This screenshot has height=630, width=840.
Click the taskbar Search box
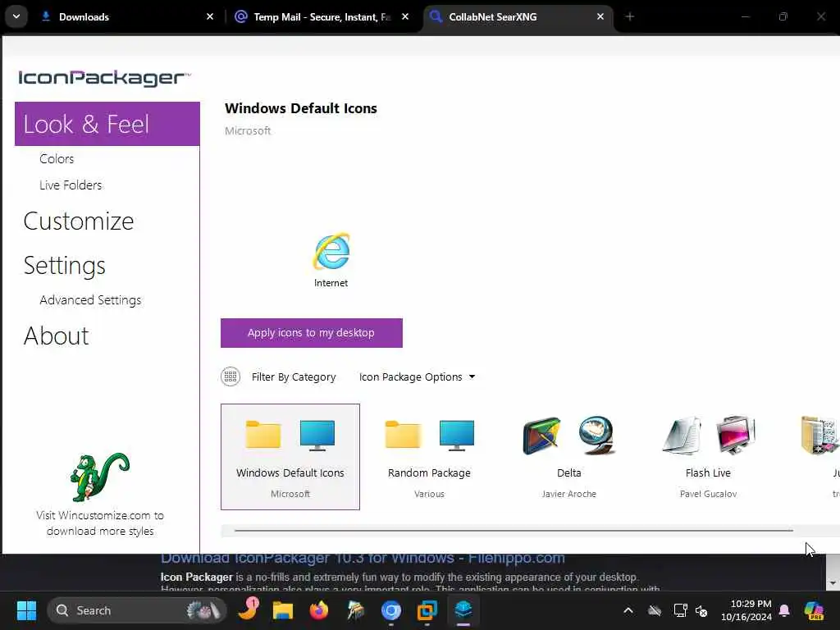pyautogui.click(x=137, y=610)
